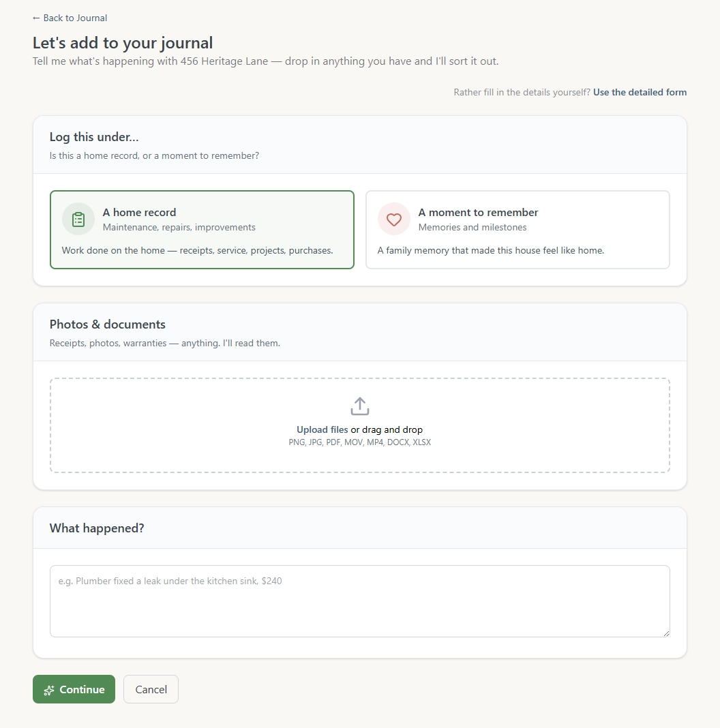The height and width of the screenshot is (728, 720).
Task: Click the 'Photos & documents' section heading
Action: [x=107, y=324]
